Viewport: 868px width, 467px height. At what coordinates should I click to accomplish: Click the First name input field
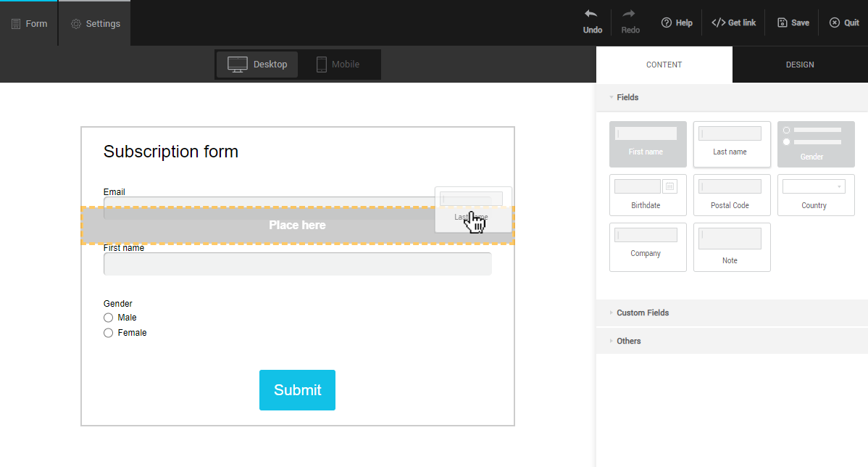297,264
